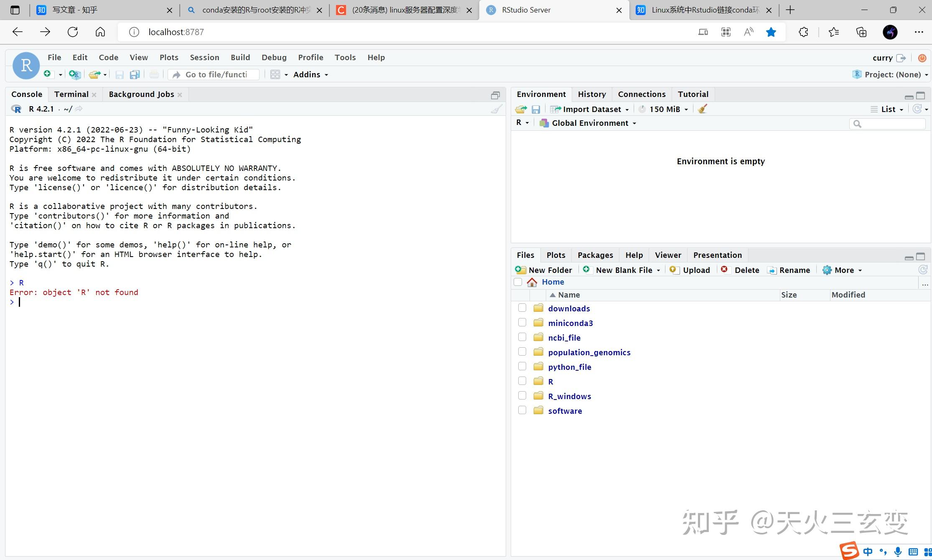Screen dimensions: 932x560
Task: Click the Rename button
Action: point(789,270)
